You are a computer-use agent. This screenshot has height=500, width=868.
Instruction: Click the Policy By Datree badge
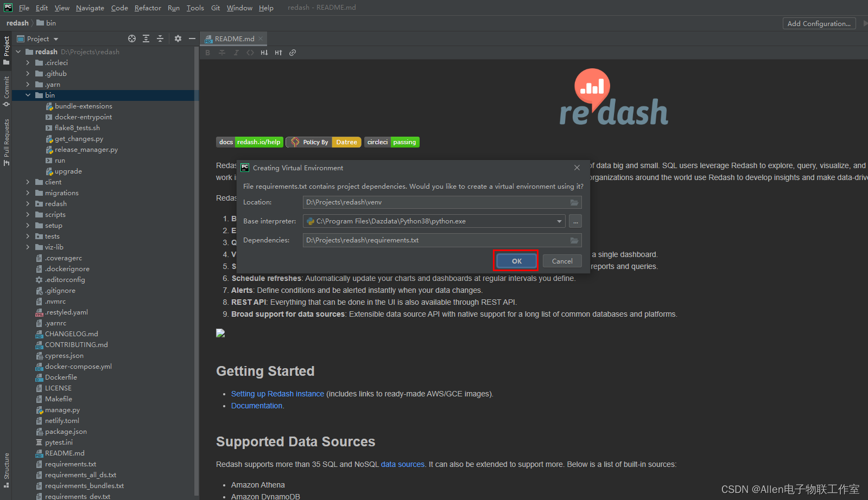tap(324, 142)
